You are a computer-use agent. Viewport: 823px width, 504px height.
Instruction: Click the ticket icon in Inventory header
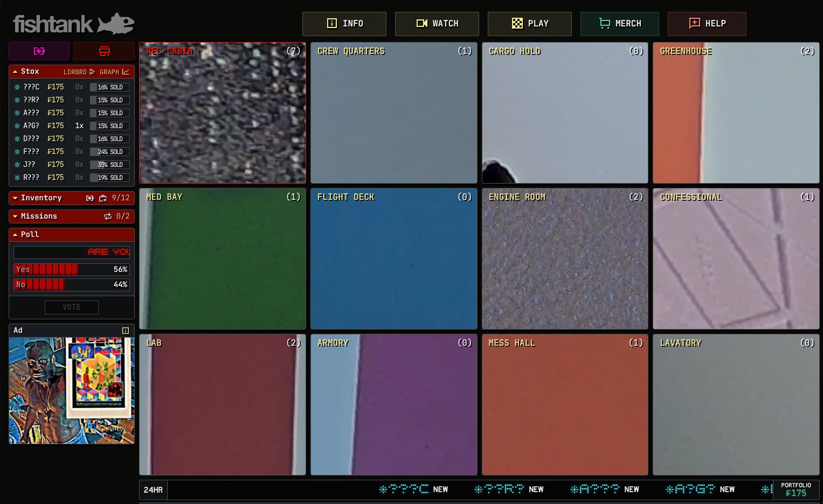point(90,198)
